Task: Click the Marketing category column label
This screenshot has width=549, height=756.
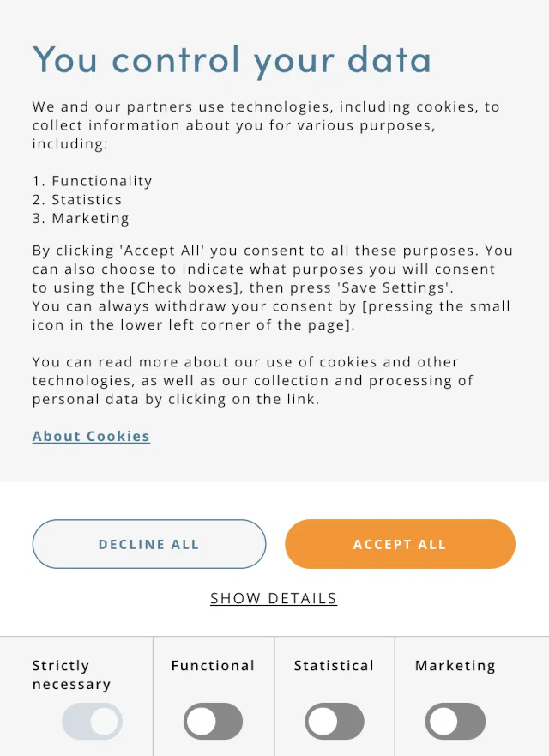Action: [x=455, y=665]
